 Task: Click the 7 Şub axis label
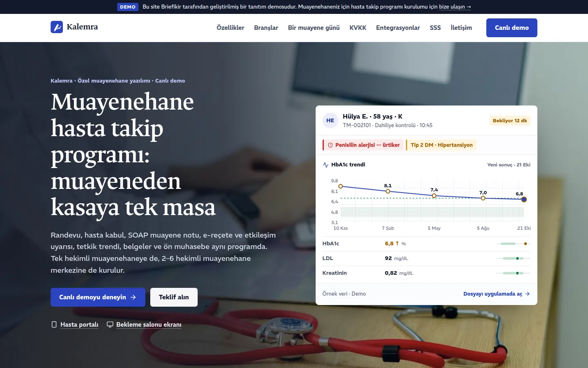388,228
